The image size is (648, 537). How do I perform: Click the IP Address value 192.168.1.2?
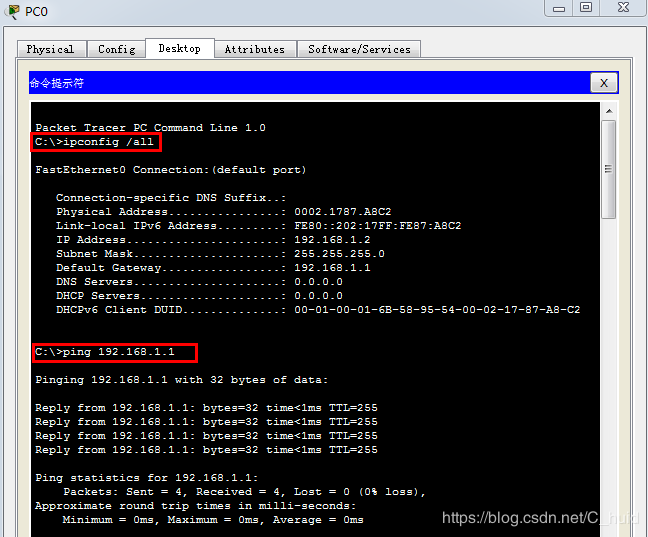click(332, 240)
